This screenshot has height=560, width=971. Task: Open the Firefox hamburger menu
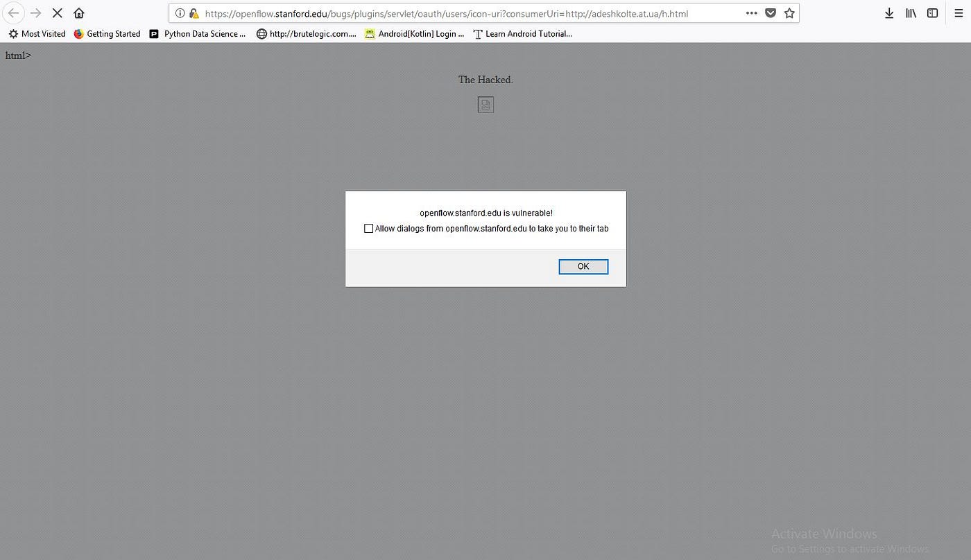pyautogui.click(x=959, y=13)
